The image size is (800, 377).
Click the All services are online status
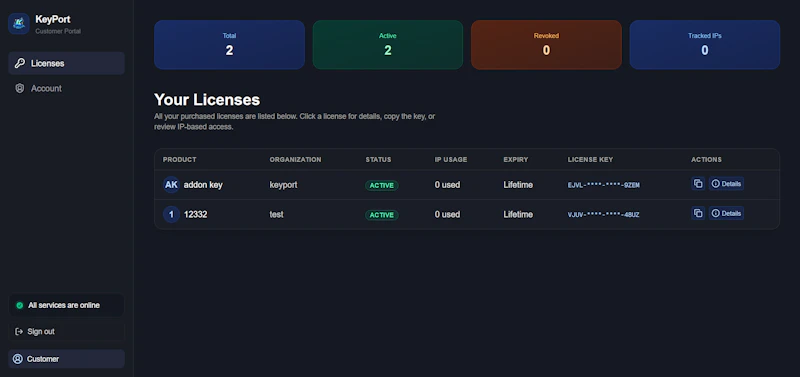coord(66,305)
